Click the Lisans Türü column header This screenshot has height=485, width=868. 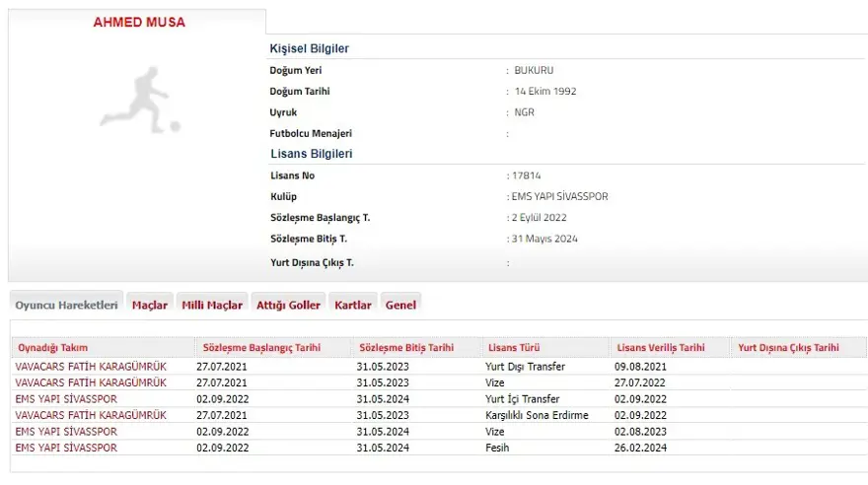tap(513, 348)
